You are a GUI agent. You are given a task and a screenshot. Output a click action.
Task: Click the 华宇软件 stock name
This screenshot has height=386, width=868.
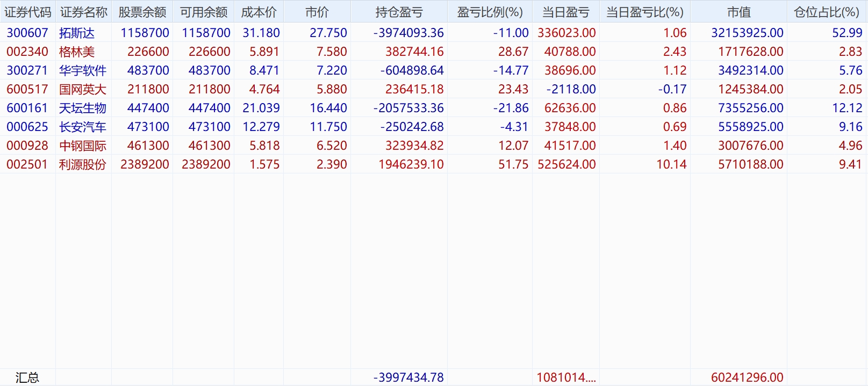83,70
